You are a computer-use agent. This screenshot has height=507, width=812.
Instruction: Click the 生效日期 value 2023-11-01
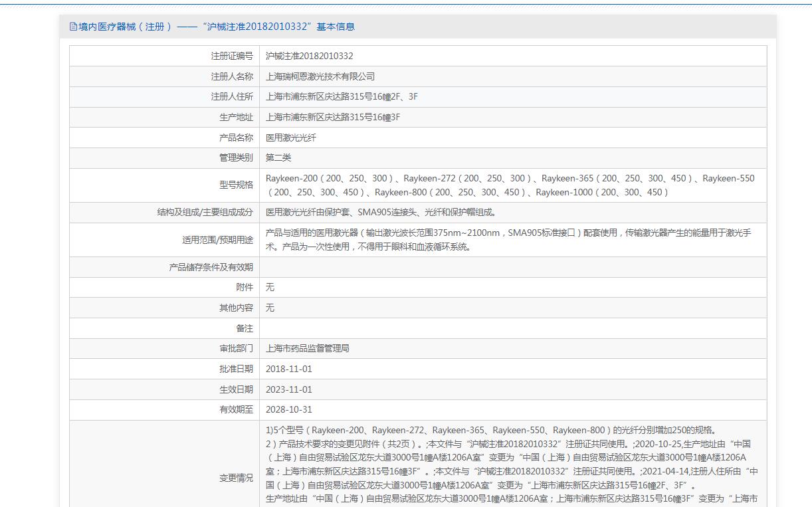(288, 389)
